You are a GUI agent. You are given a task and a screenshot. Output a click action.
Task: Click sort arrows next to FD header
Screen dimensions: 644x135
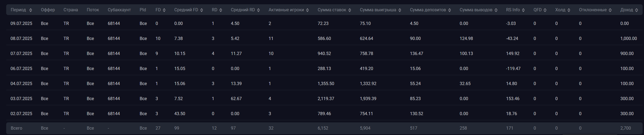(x=164, y=10)
